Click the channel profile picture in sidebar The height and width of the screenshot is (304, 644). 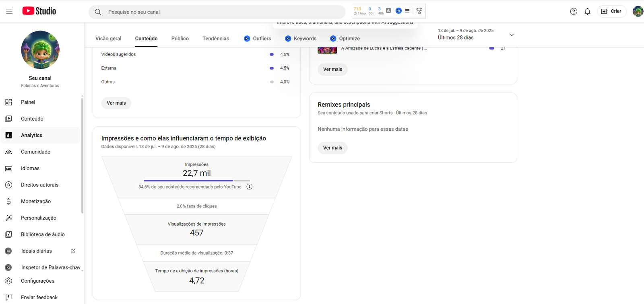tap(40, 50)
